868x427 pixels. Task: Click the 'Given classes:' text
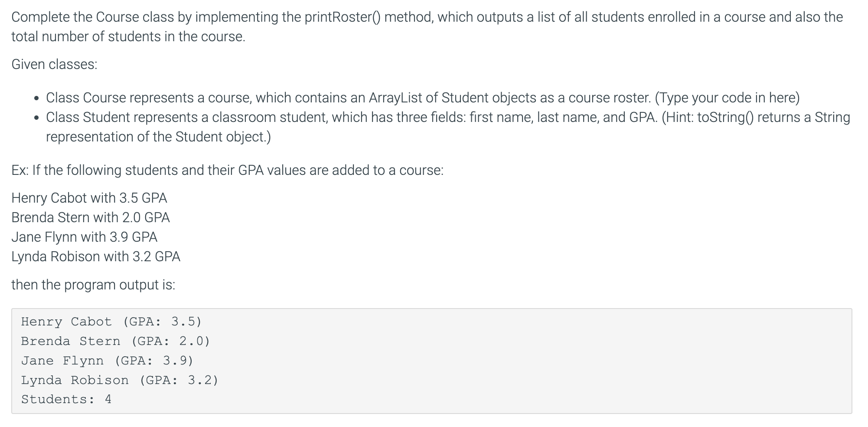(54, 64)
